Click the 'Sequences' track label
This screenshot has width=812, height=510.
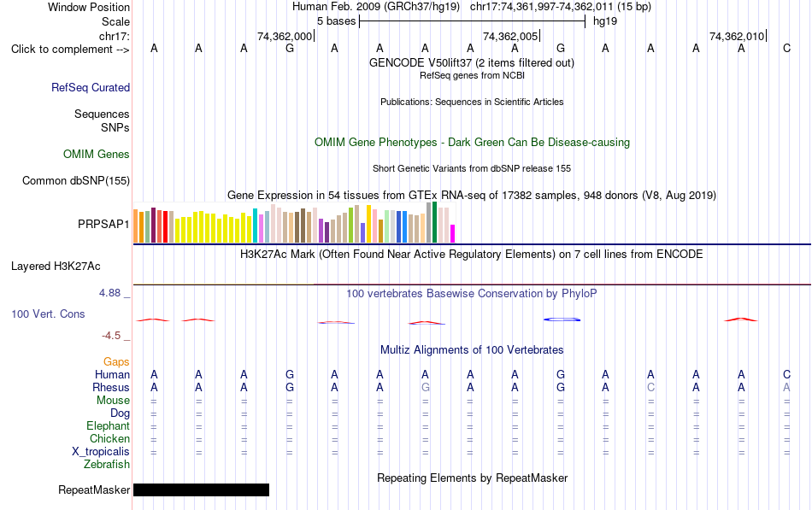coord(102,114)
